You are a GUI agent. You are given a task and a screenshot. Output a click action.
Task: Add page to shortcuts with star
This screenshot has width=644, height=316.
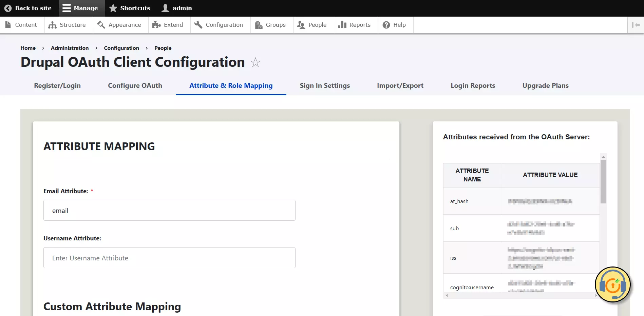coord(255,62)
